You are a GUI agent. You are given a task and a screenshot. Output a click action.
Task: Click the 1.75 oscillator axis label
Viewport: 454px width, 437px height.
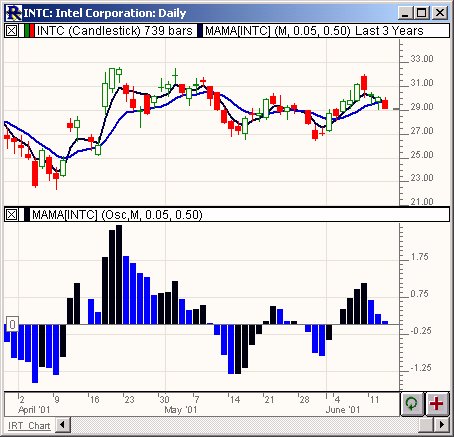[419, 257]
